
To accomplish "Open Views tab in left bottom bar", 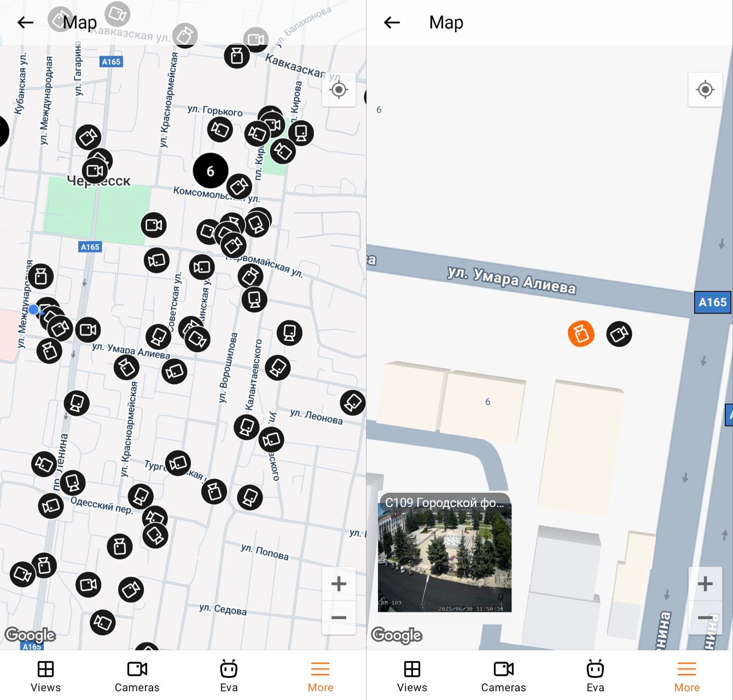I will click(x=45, y=676).
